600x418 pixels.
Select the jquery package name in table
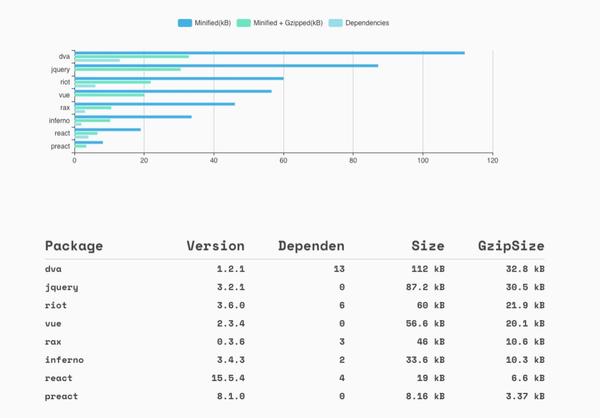(62, 287)
